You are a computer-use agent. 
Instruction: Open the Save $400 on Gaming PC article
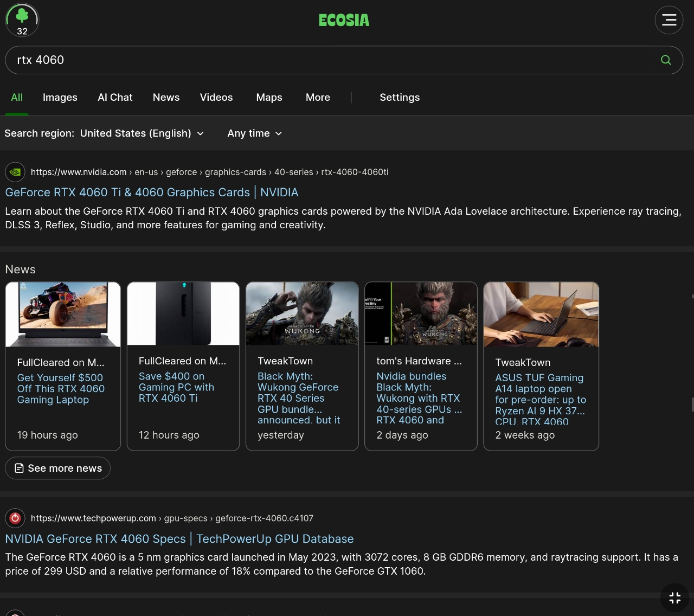(176, 387)
